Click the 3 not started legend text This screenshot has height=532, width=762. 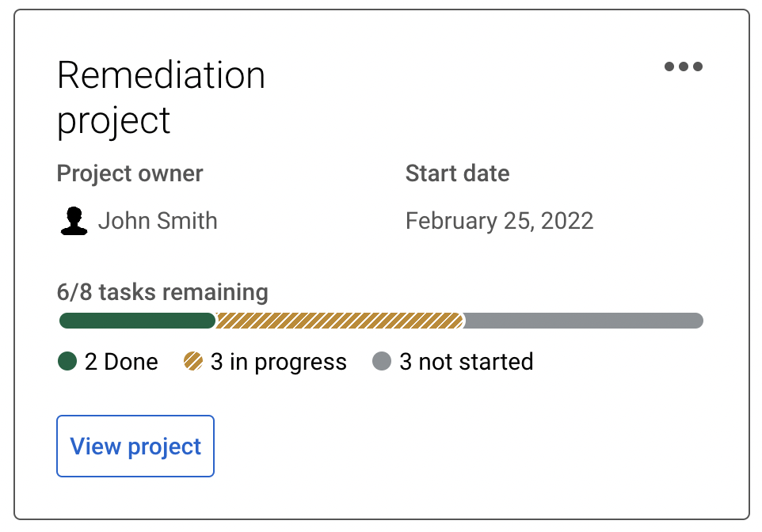[466, 362]
